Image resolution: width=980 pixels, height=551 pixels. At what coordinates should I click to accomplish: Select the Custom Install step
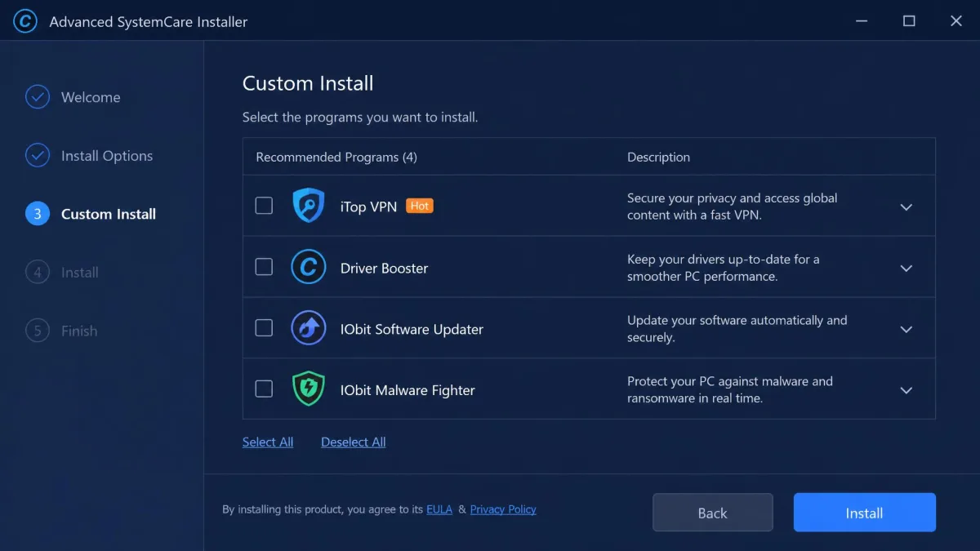[109, 214]
